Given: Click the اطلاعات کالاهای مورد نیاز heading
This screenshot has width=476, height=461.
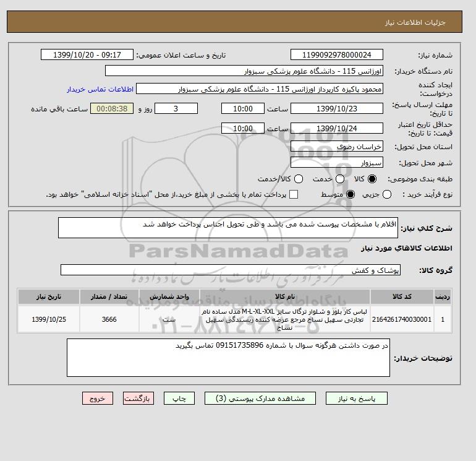Looking at the screenshot, I should [x=407, y=248].
